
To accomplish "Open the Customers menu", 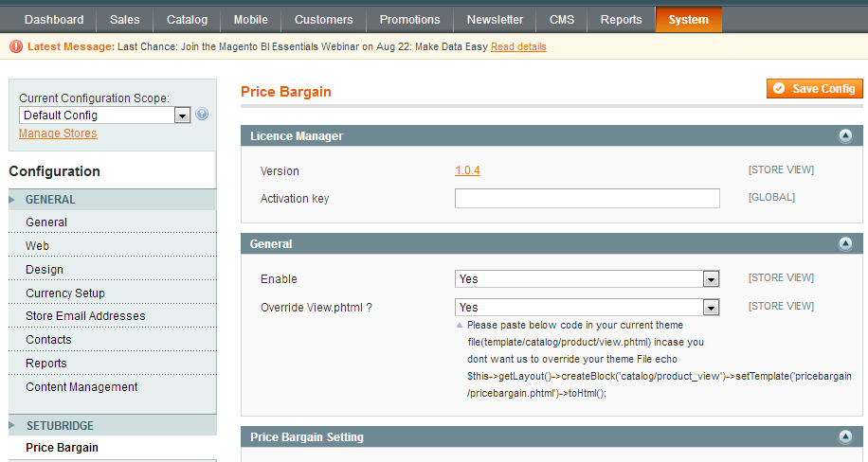I will 323,20.
